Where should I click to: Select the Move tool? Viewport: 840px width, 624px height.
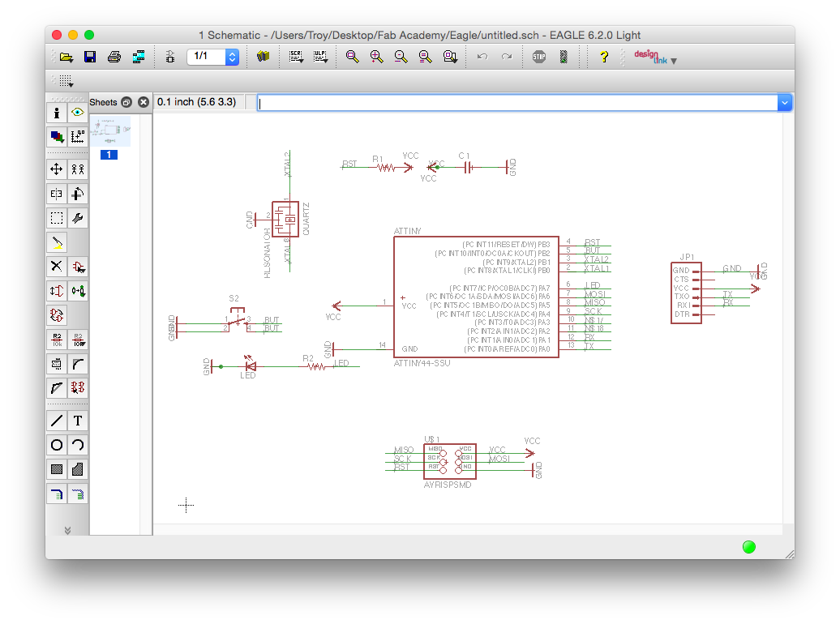57,170
